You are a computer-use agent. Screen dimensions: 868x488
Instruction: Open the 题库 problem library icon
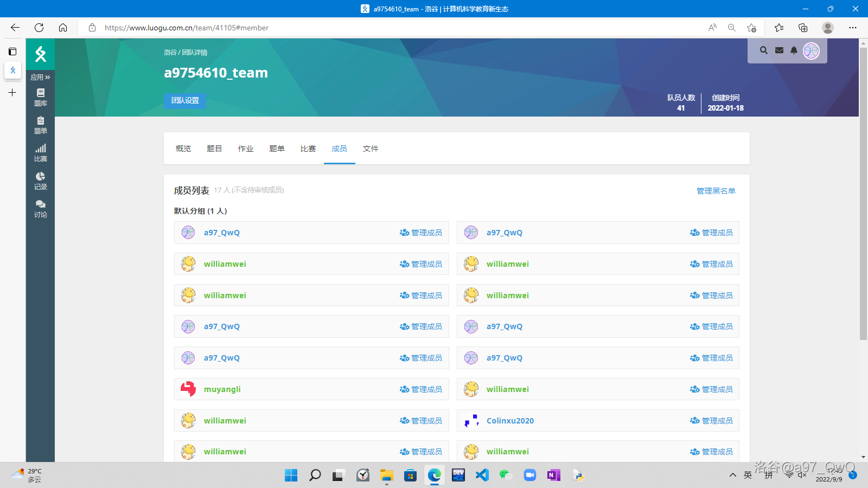pyautogui.click(x=41, y=98)
